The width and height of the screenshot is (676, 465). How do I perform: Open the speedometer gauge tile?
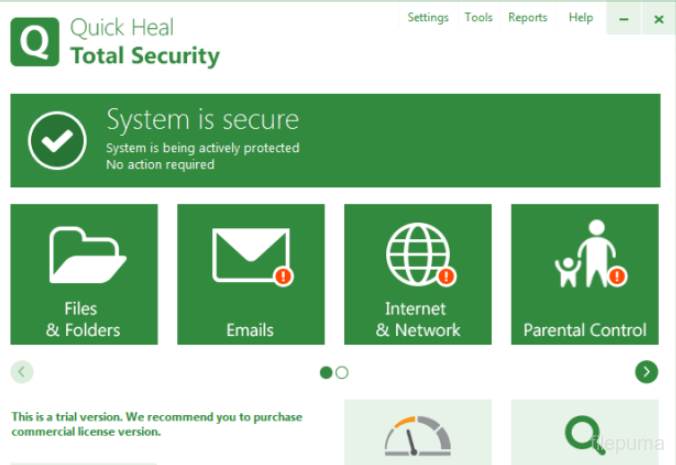(x=417, y=436)
